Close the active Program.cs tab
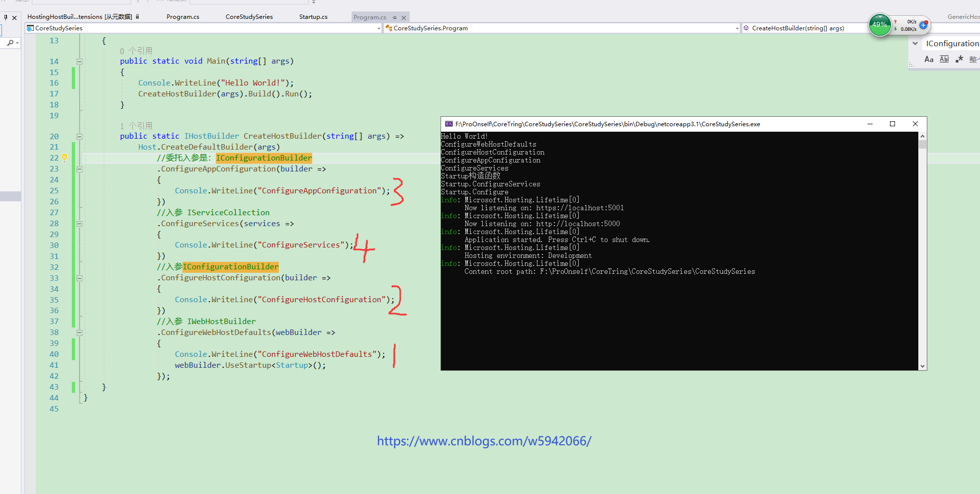The width and height of the screenshot is (980, 494). tap(404, 17)
